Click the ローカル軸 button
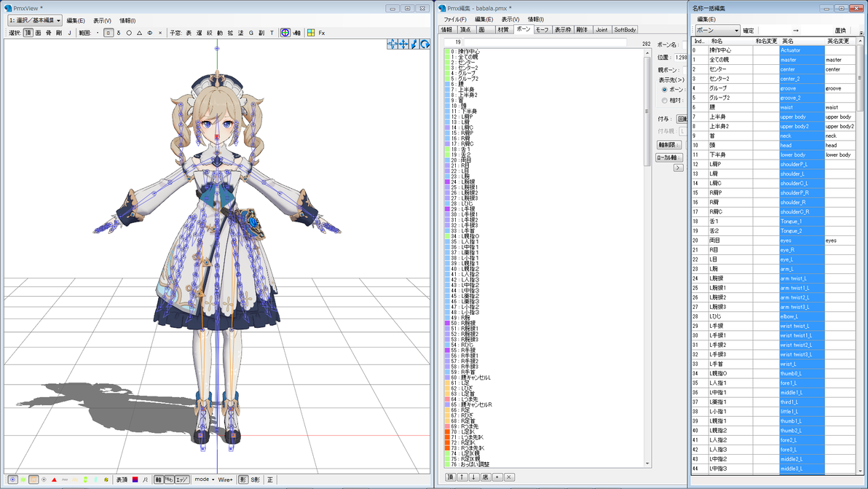Screen dimensions: 868x489 (668, 158)
